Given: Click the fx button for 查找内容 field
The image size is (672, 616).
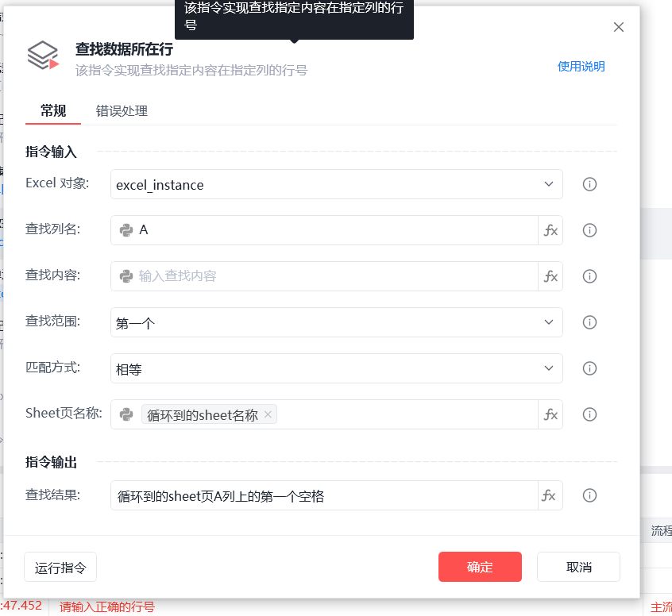Looking at the screenshot, I should pyautogui.click(x=550, y=276).
